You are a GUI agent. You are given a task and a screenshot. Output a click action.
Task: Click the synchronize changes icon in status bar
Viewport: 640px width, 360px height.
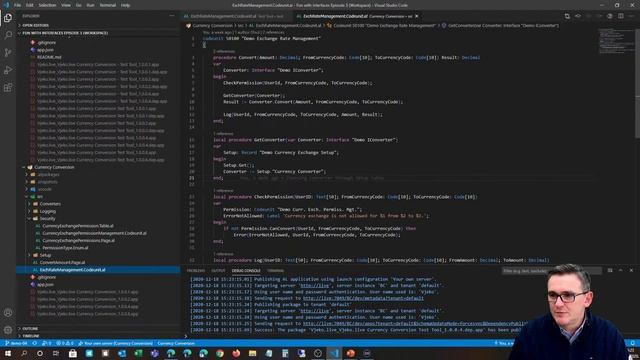[35, 343]
